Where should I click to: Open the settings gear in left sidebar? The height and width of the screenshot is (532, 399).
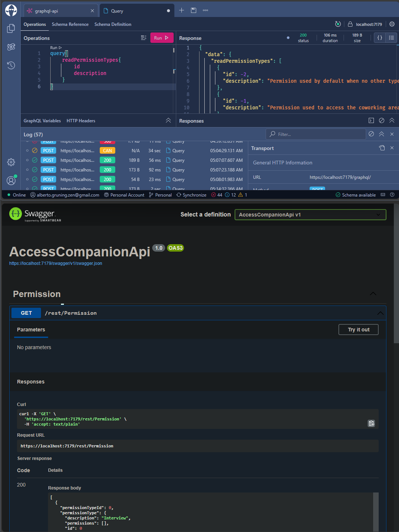tap(11, 162)
